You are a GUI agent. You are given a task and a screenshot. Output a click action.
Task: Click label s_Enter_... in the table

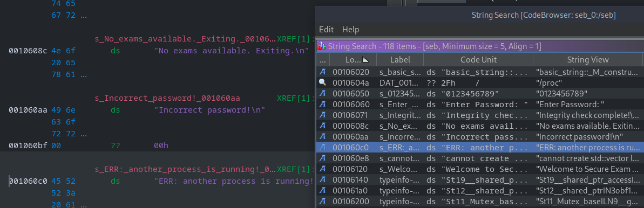(x=400, y=104)
